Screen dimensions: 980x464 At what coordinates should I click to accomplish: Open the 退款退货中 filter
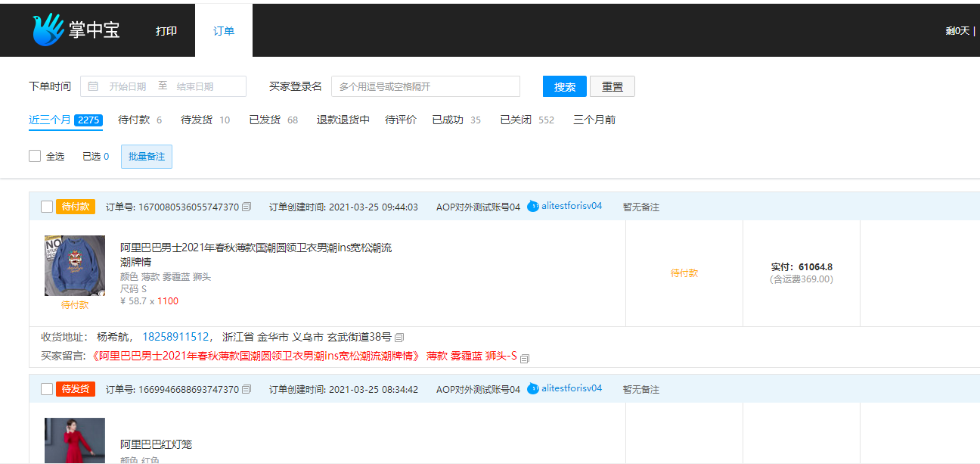click(x=343, y=120)
